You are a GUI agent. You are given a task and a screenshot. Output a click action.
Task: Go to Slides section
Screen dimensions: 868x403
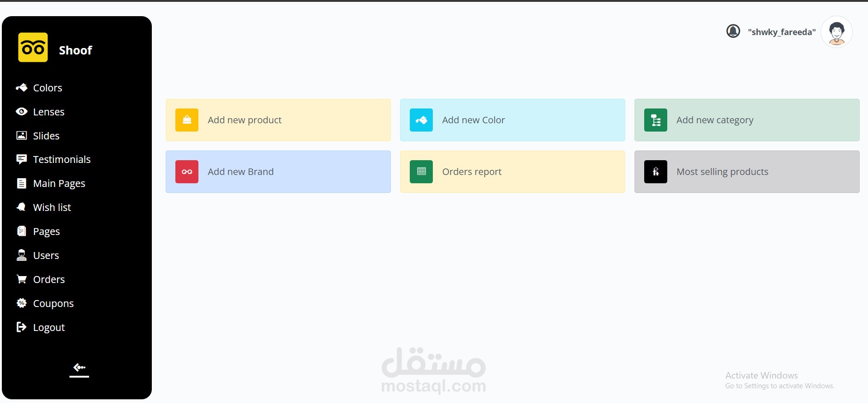pyautogui.click(x=46, y=136)
